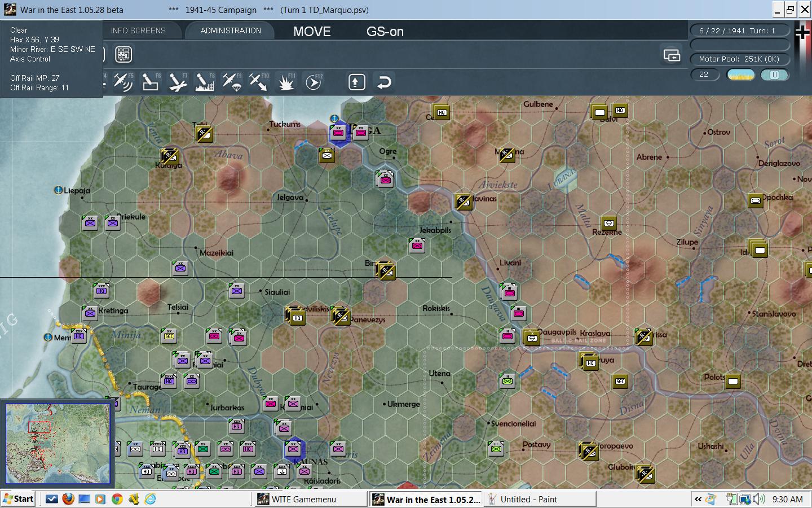
Task: Launch Google Chrome from quick launch
Action: [x=117, y=499]
